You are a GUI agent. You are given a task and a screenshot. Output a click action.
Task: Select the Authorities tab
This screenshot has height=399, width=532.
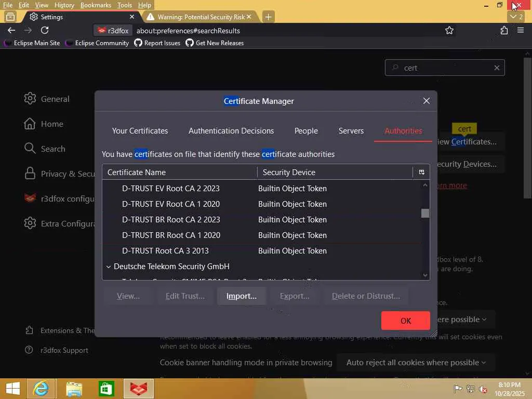[403, 131]
